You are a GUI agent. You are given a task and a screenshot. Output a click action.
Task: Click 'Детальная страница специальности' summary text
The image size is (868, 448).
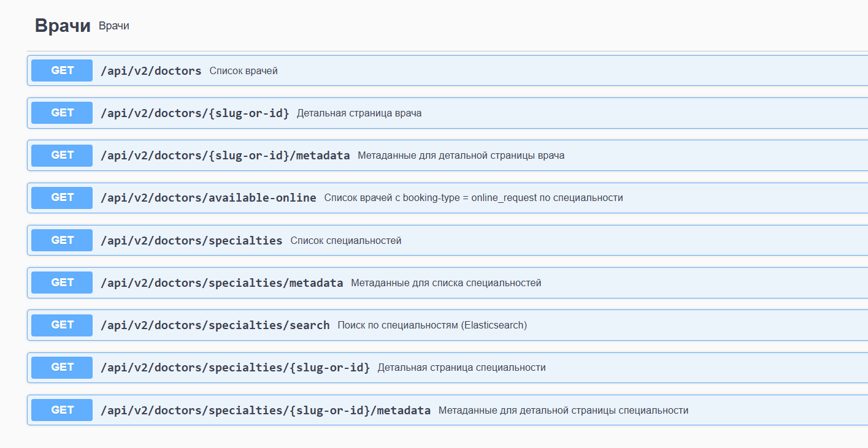tap(461, 368)
